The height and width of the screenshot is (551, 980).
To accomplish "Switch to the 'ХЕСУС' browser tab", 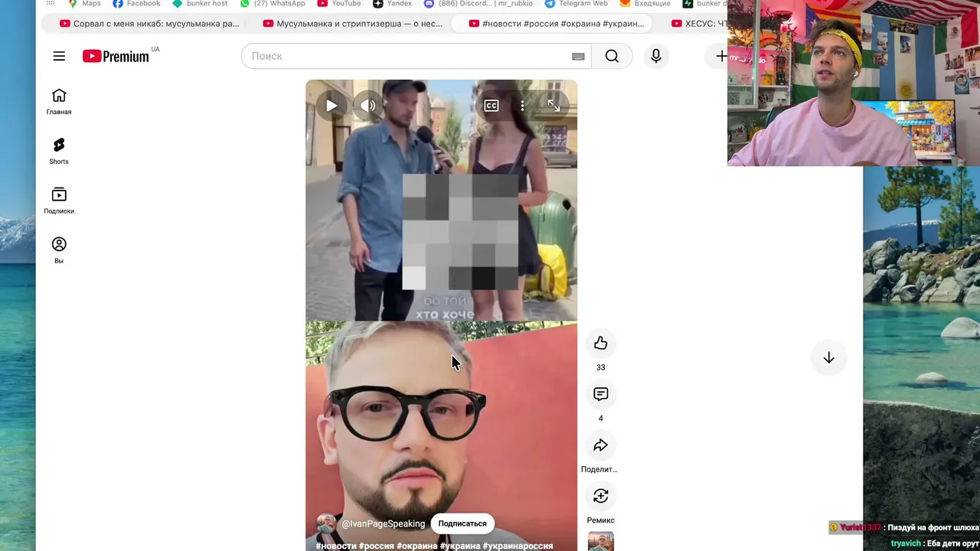I will [698, 24].
